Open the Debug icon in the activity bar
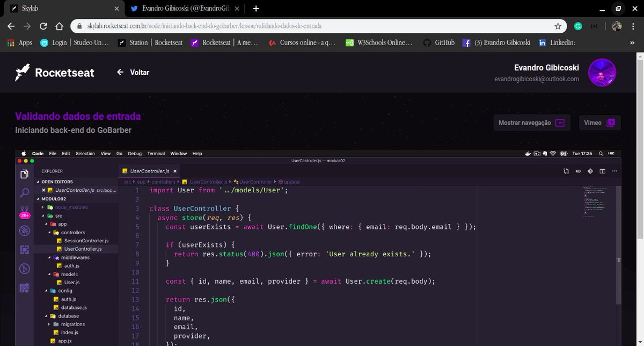 24,231
